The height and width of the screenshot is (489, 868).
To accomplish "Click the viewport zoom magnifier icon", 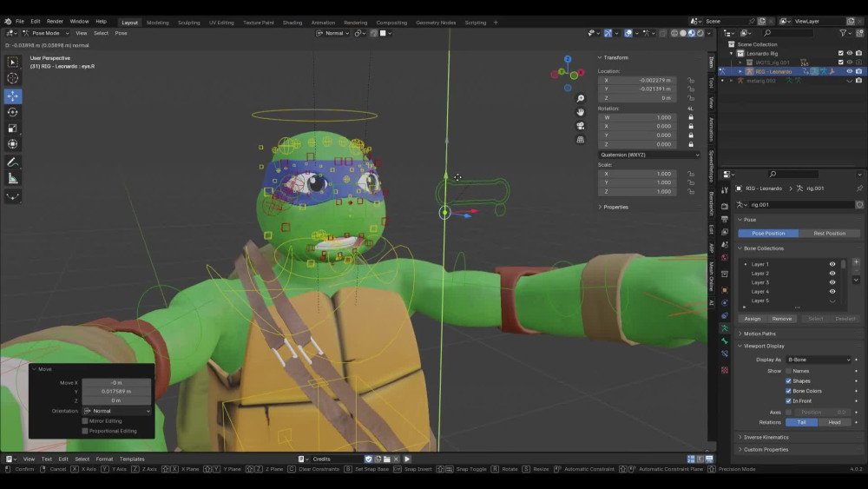I will (580, 98).
